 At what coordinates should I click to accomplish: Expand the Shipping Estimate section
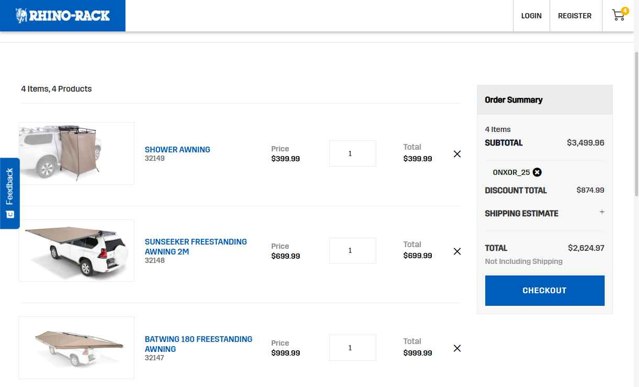602,212
